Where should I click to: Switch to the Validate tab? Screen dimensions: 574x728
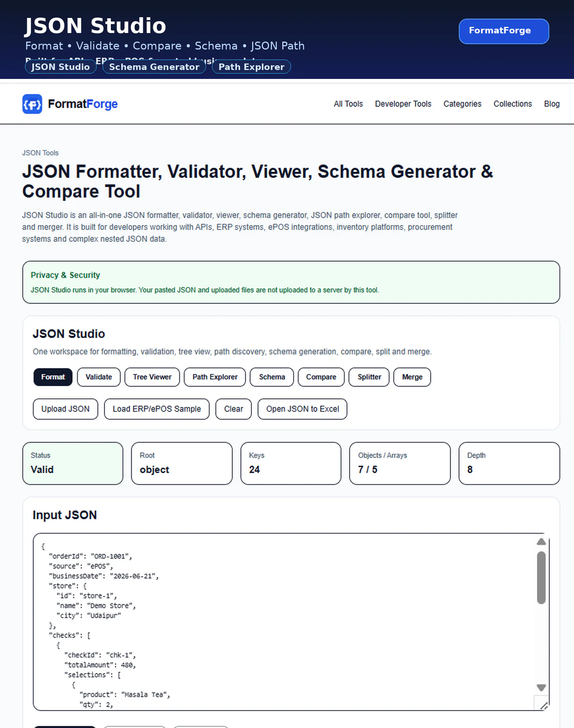pos(99,377)
